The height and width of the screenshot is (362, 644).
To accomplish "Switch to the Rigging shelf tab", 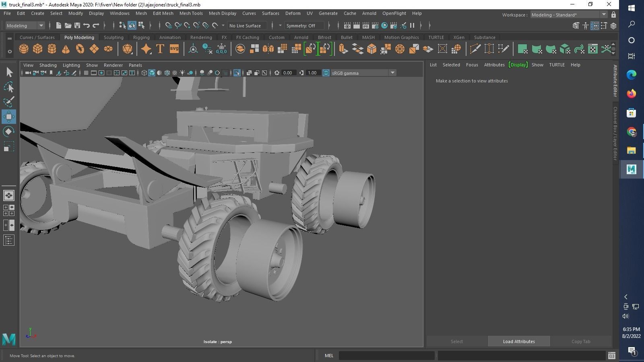I will click(x=141, y=37).
